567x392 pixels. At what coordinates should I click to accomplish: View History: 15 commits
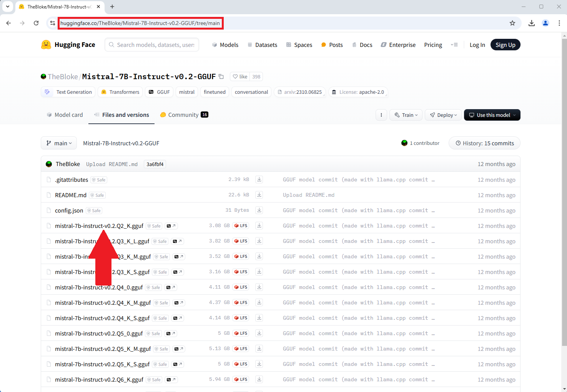(x=484, y=143)
